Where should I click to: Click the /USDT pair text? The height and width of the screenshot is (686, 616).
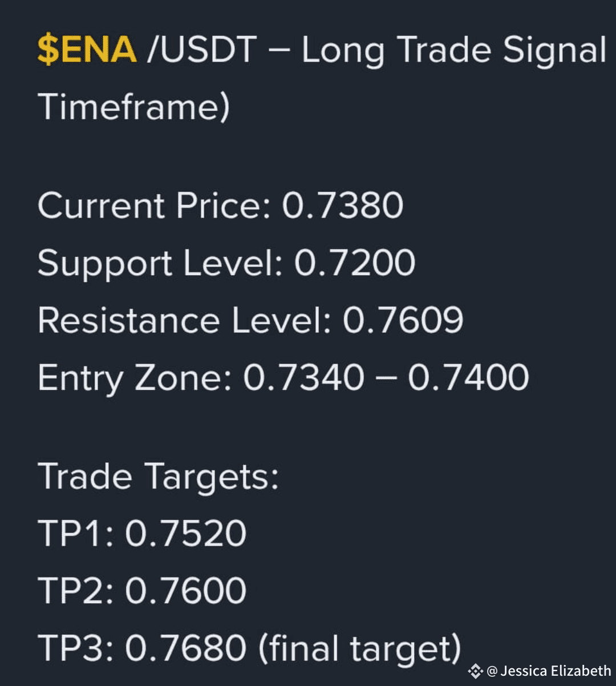pos(201,50)
